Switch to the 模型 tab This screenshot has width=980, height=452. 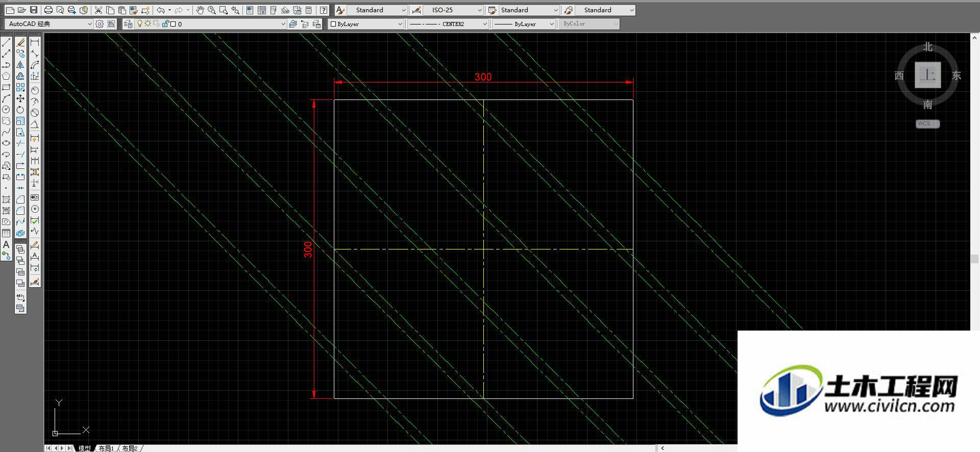85,448
